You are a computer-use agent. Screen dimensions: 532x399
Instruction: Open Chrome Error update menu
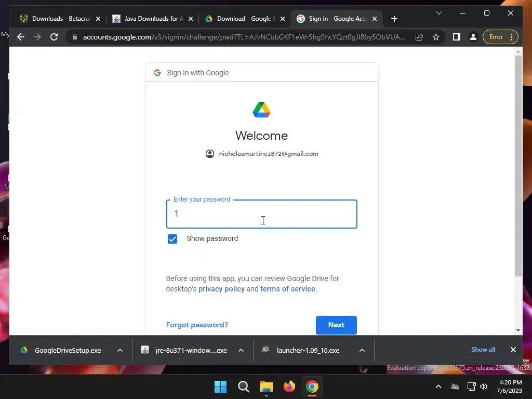pos(500,37)
